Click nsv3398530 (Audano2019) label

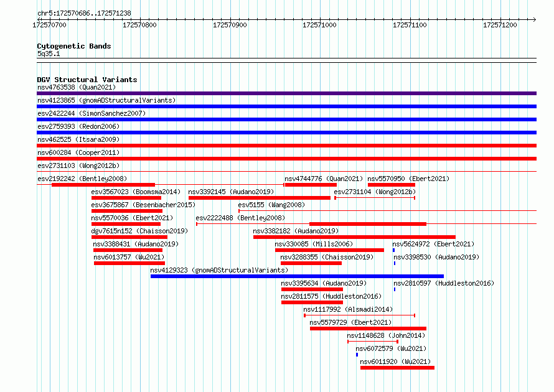(436, 257)
